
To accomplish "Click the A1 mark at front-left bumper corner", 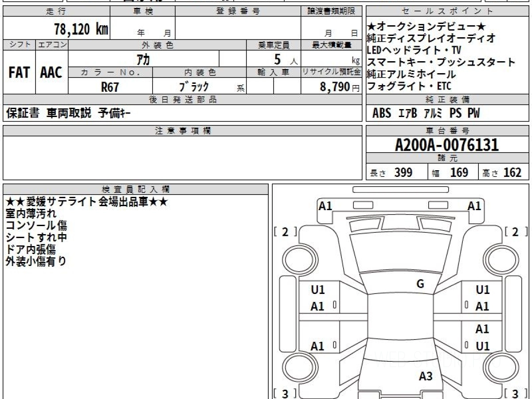I will [326, 206].
